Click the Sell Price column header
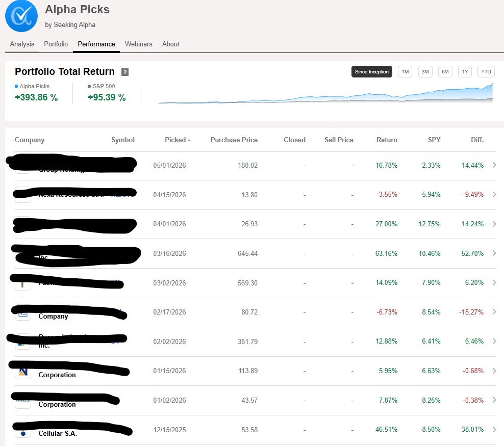This screenshot has width=504, height=446. [339, 140]
